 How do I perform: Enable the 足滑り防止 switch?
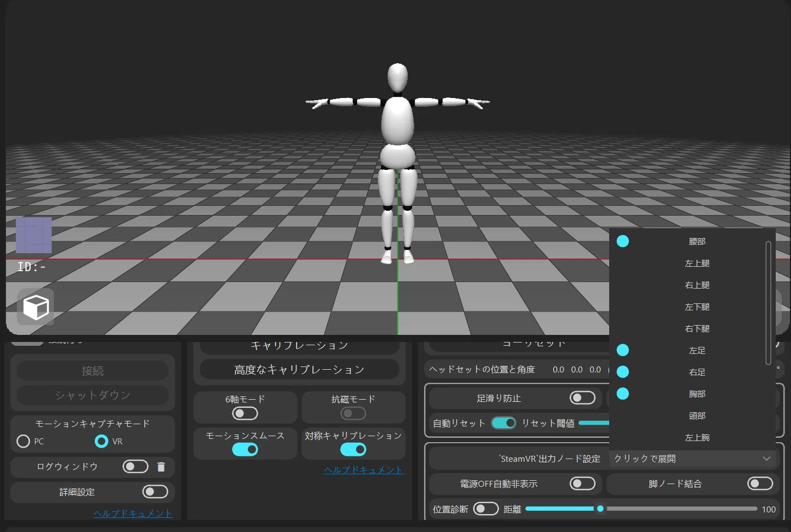point(582,398)
